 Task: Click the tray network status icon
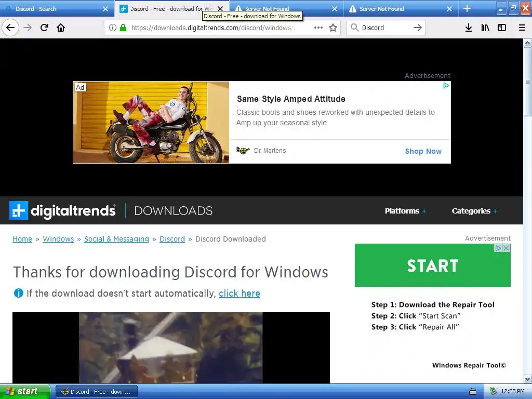(493, 392)
